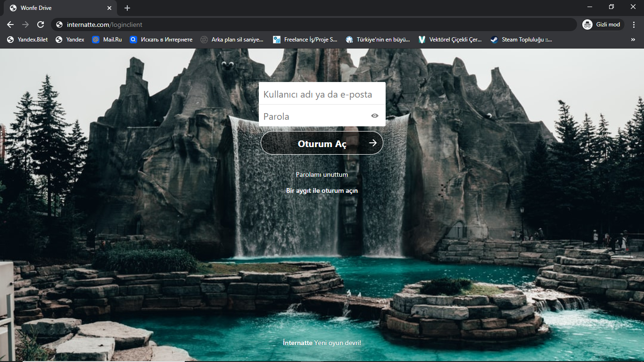Toggle password visibility with the eye icon

(375, 115)
